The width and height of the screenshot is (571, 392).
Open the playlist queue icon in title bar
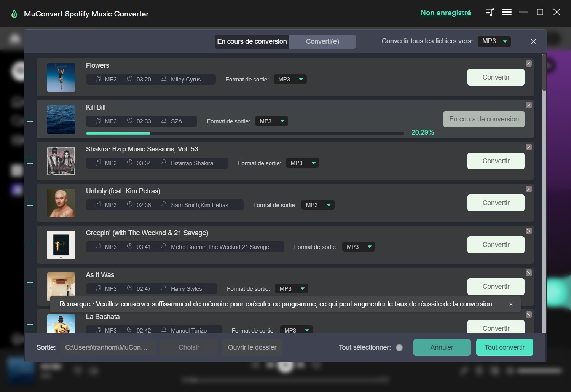(x=490, y=12)
